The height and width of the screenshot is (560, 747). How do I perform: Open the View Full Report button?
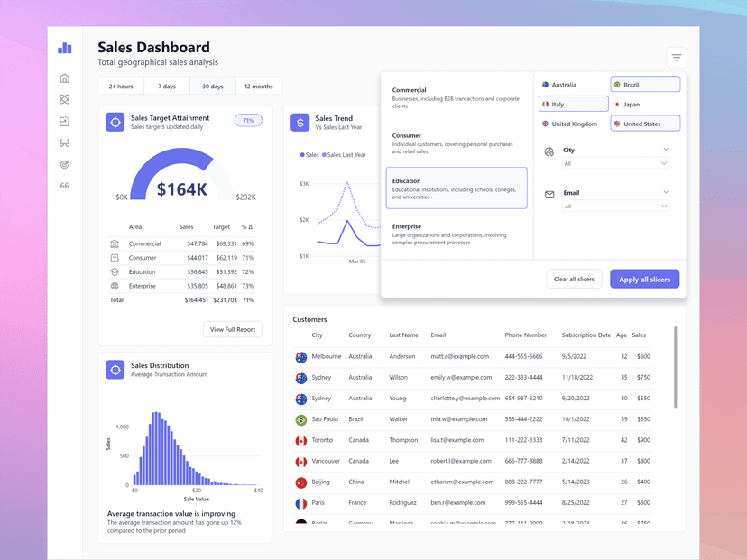(232, 329)
